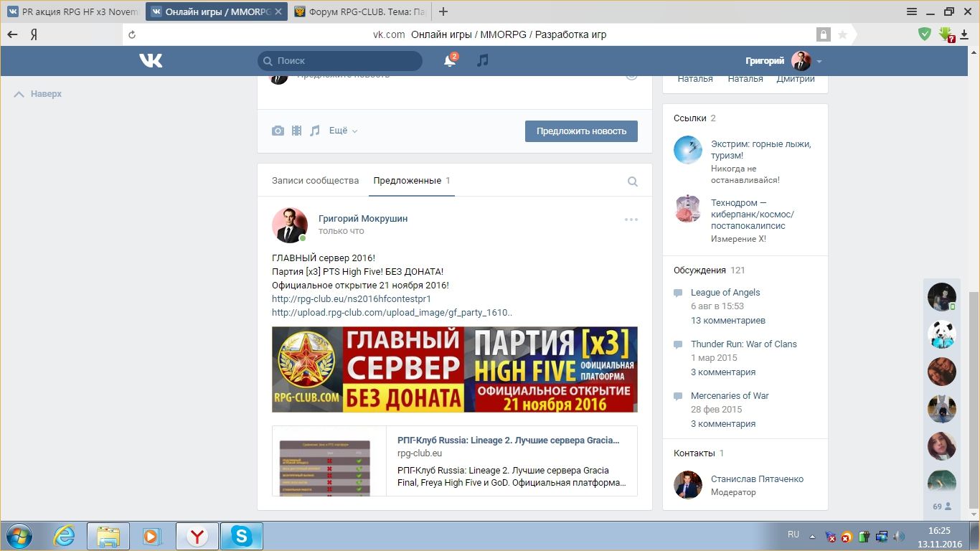Image resolution: width=980 pixels, height=551 pixels.
Task: Attach a photo with camera icon
Action: coord(278,131)
